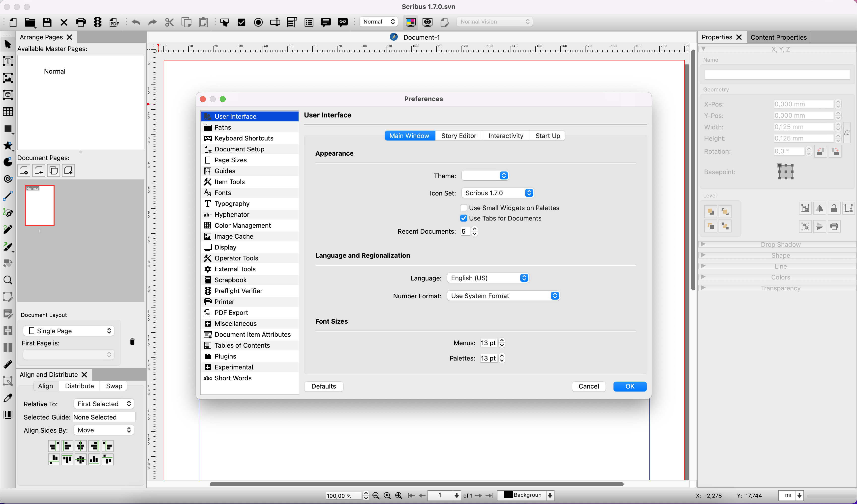Open the Preflight Verifier toolbar icon
The height and width of the screenshot is (504, 857).
(x=98, y=23)
